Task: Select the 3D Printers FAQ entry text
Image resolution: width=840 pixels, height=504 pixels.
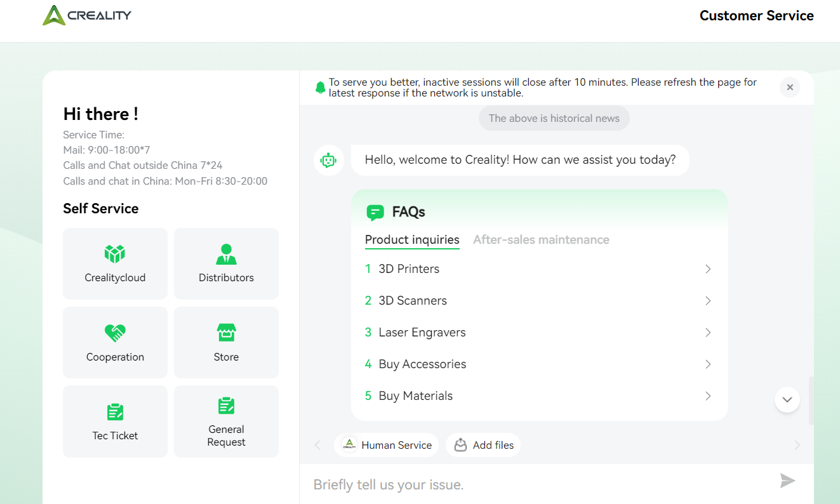Action: point(409,269)
